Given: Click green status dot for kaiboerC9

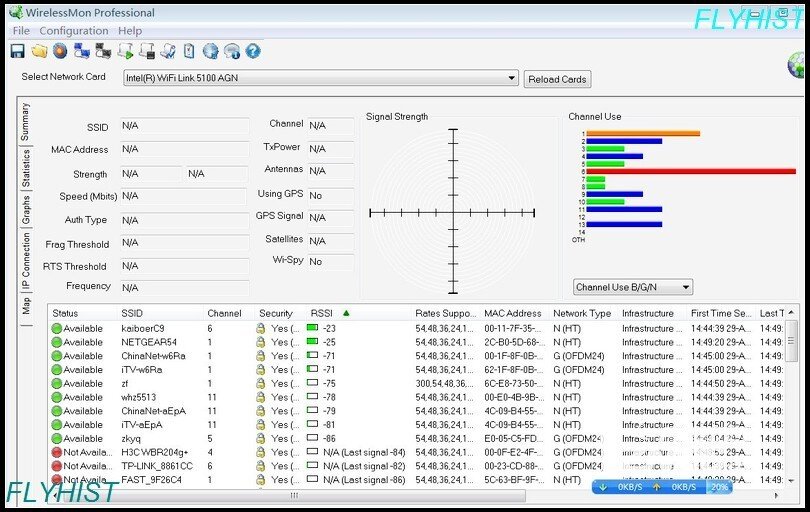Looking at the screenshot, I should point(56,329).
